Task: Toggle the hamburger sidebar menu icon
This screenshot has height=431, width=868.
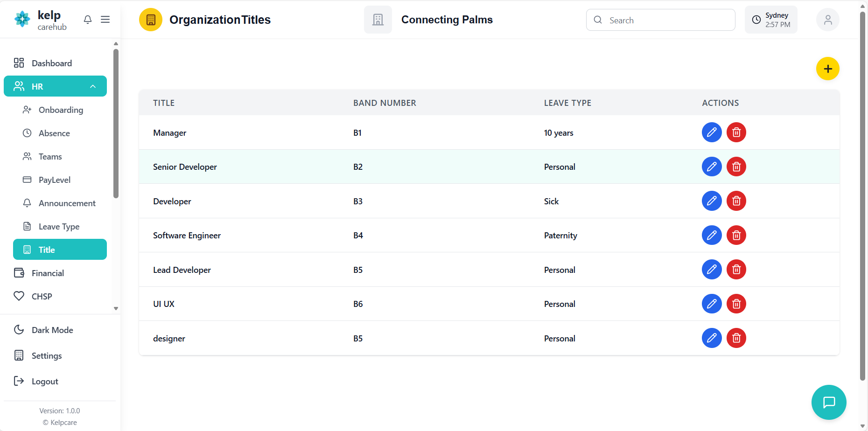Action: click(105, 20)
